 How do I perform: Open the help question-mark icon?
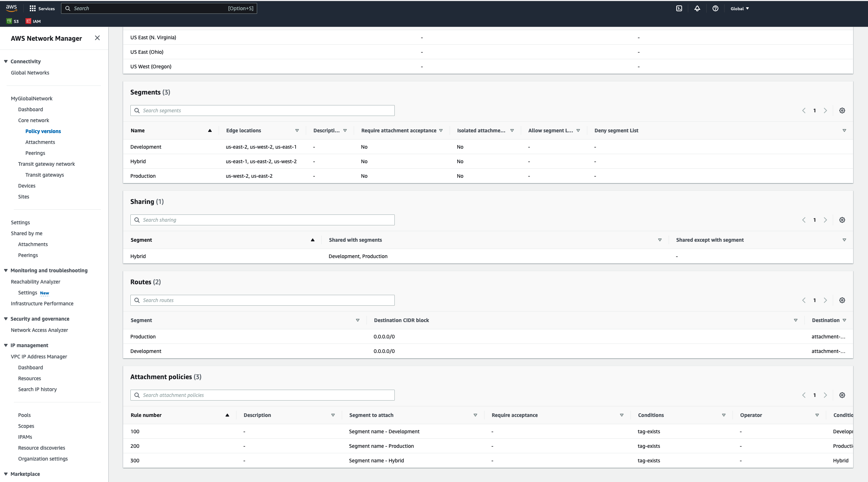[715, 8]
